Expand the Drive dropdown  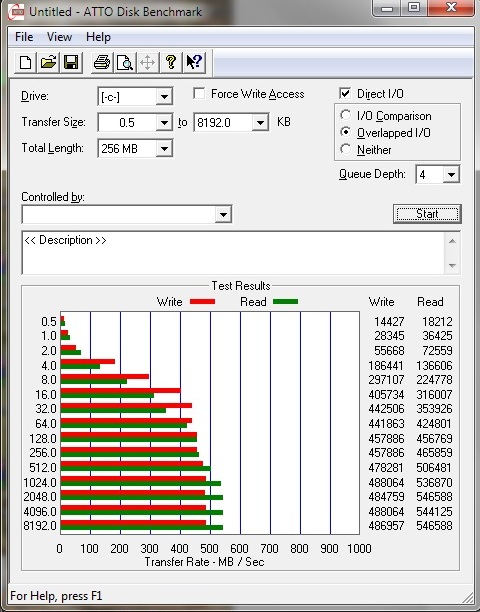tap(164, 96)
